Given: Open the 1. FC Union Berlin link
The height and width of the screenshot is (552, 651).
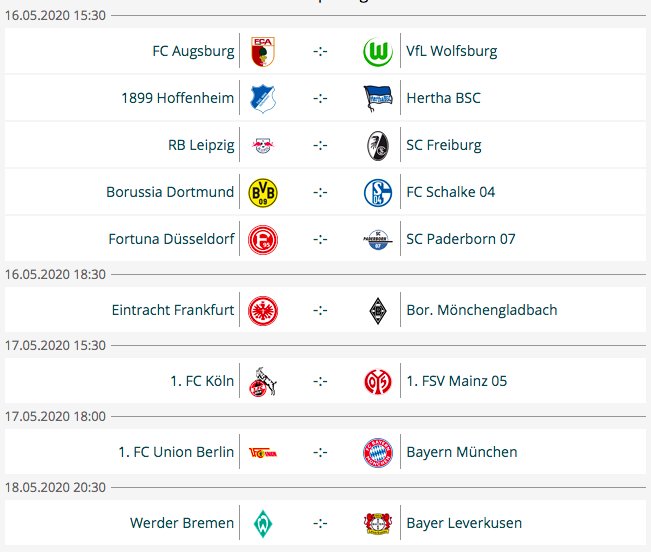Looking at the screenshot, I should tap(176, 452).
